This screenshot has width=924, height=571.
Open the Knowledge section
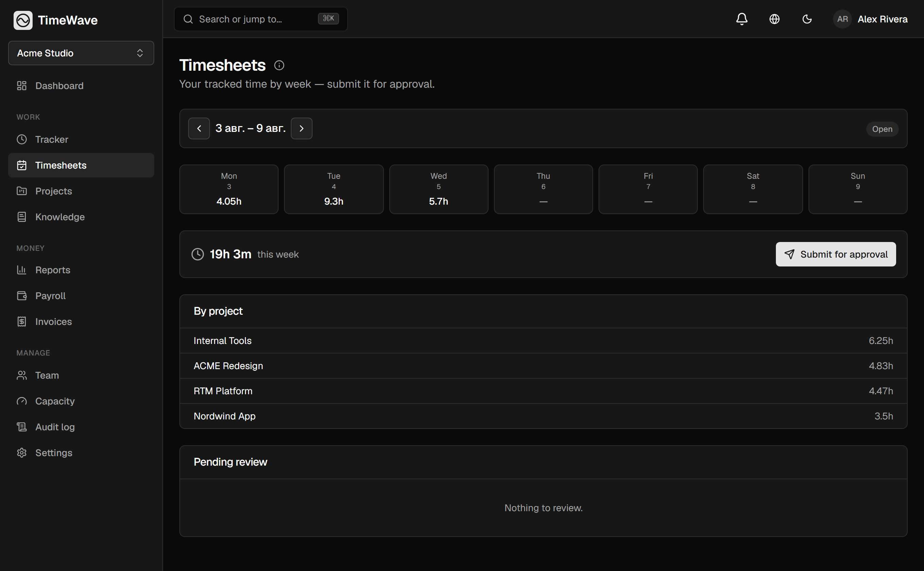[81, 217]
